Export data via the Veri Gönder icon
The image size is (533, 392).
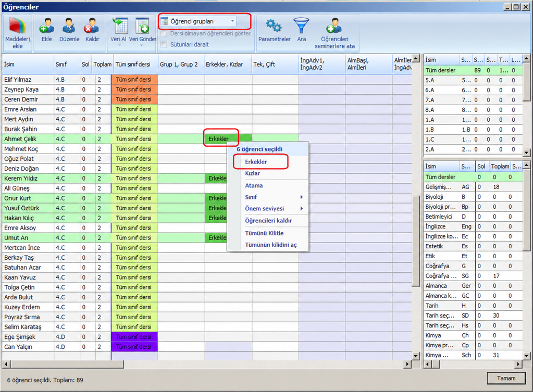142,26
